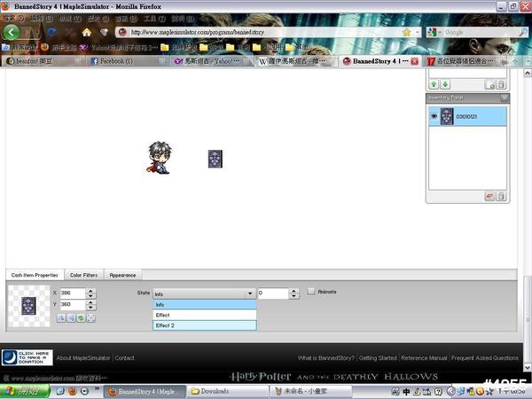Click the donation moon banner

[x=27, y=357]
